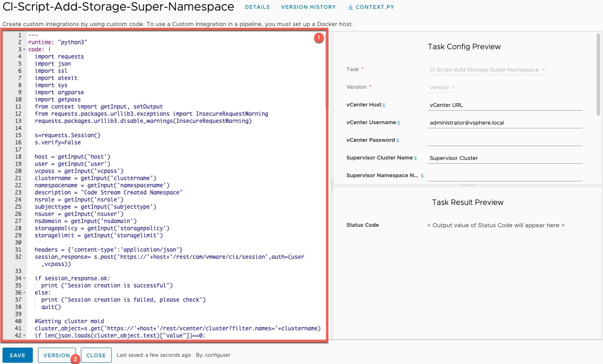603x364 pixels.
Task: Click the download arrow icon beside CONTEXT.PY
Action: (350, 7)
